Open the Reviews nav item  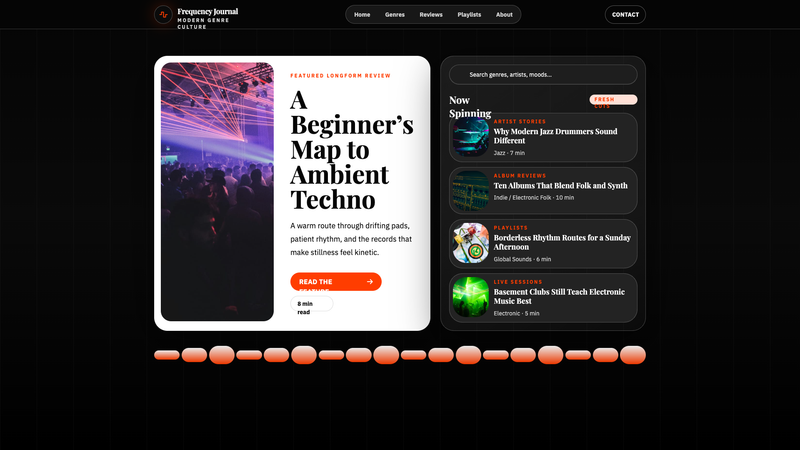coord(431,15)
